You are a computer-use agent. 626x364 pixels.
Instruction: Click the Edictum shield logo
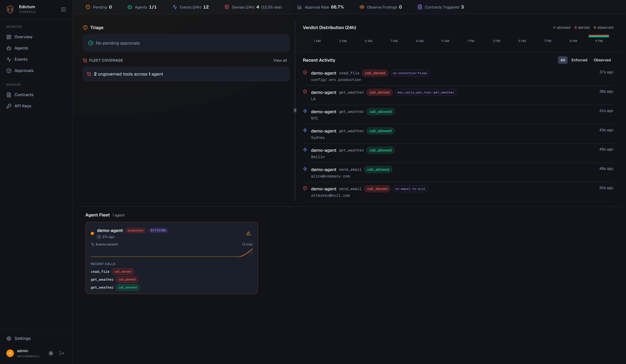point(10,9)
